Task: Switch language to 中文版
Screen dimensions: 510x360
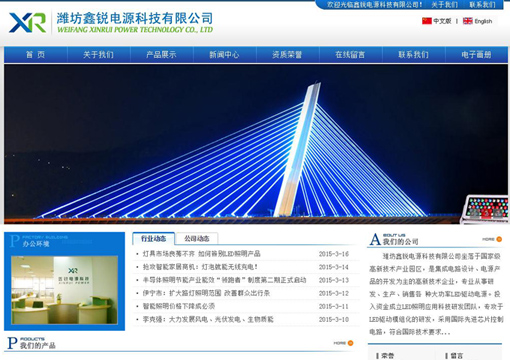Action: 442,21
